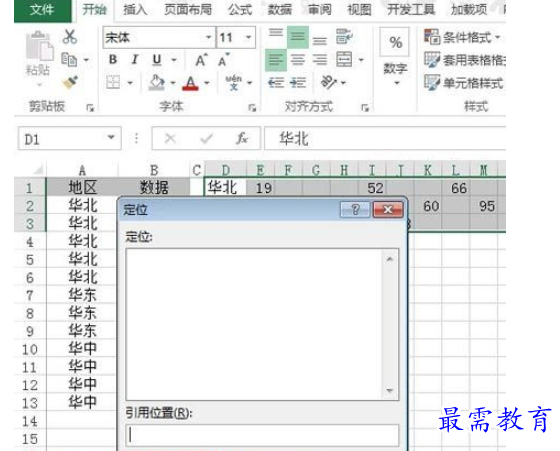Switch to the 开发工具 tab
The width and height of the screenshot is (560, 451).
[411, 10]
